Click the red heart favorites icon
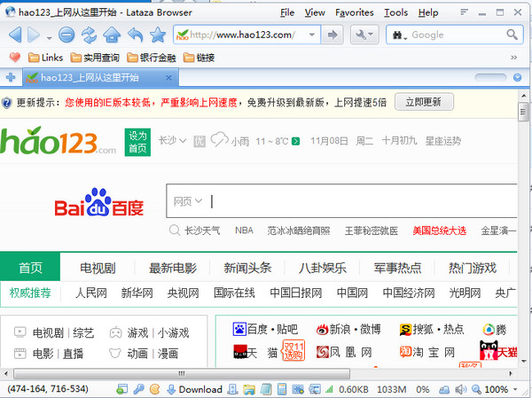 coord(14,57)
